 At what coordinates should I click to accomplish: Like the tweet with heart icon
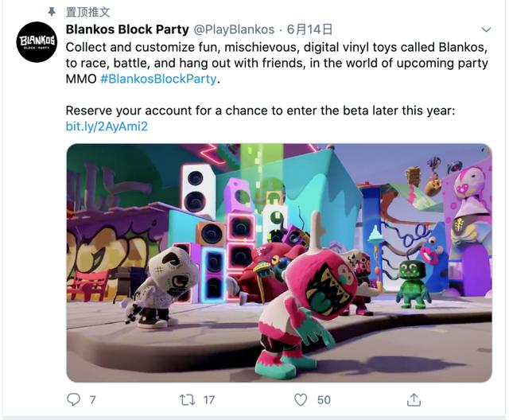tap(301, 399)
